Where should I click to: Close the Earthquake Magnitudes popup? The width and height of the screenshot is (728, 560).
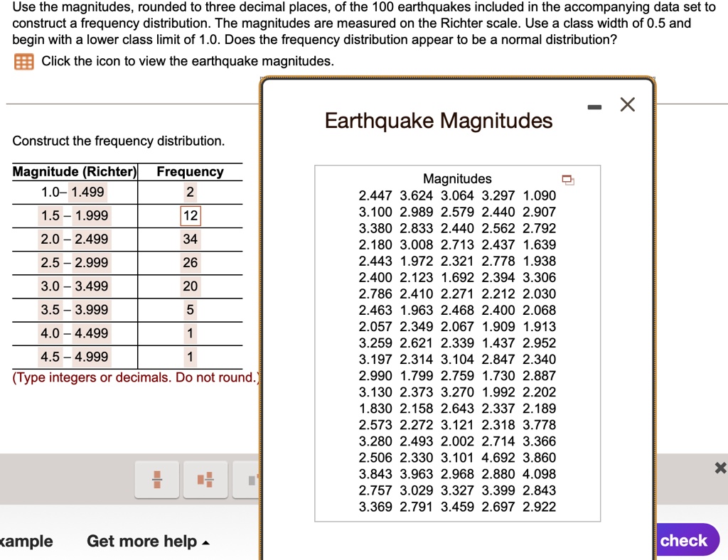tap(627, 104)
